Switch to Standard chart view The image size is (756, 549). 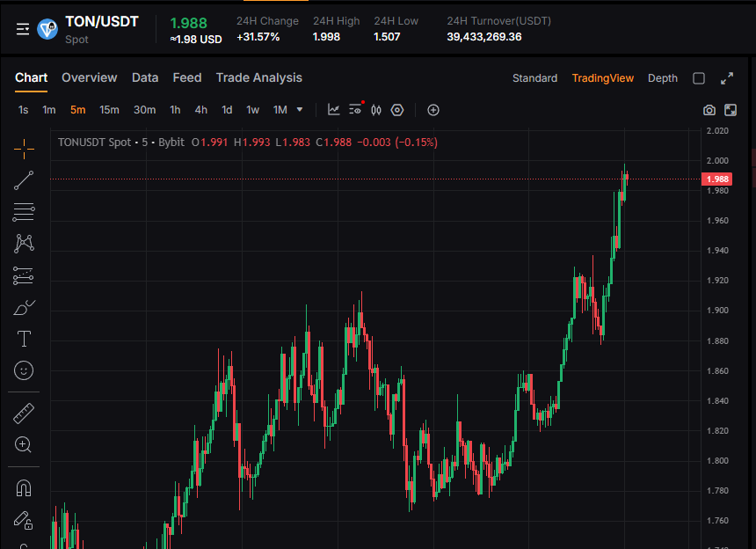(x=534, y=78)
